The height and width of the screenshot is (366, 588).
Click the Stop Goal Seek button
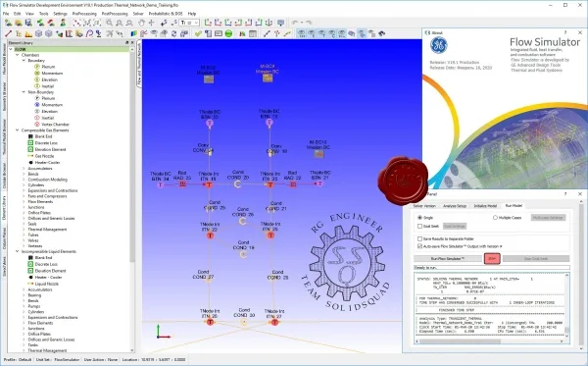pos(536,259)
